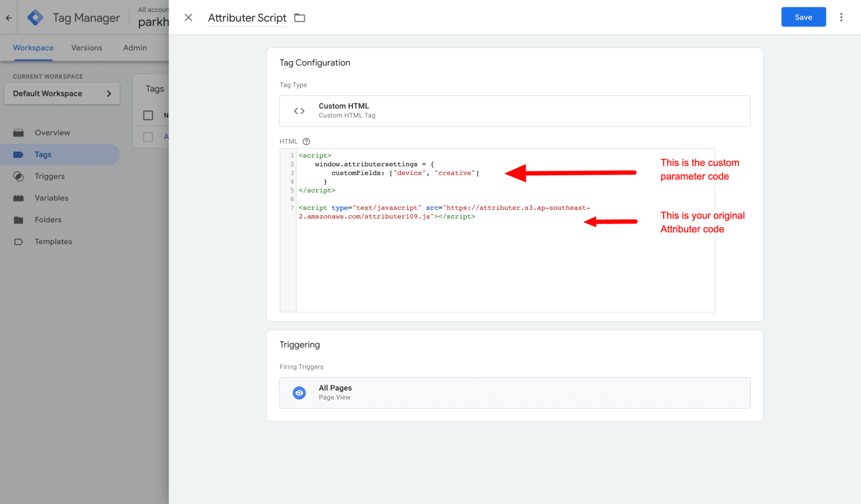Viewport: 861px width, 504px height.
Task: Click the Custom HTML code brackets icon
Action: [x=299, y=111]
